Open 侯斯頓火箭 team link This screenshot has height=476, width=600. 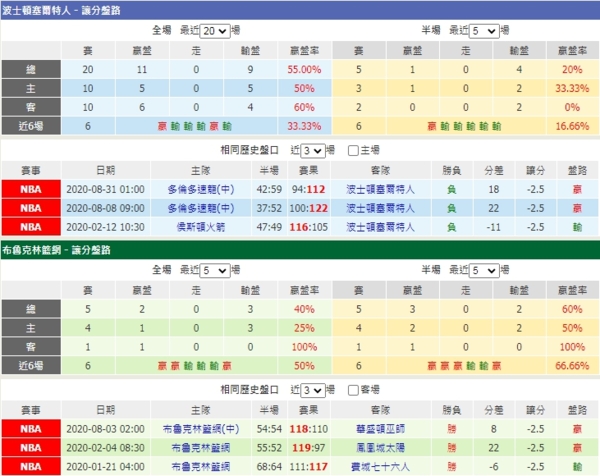pyautogui.click(x=201, y=227)
